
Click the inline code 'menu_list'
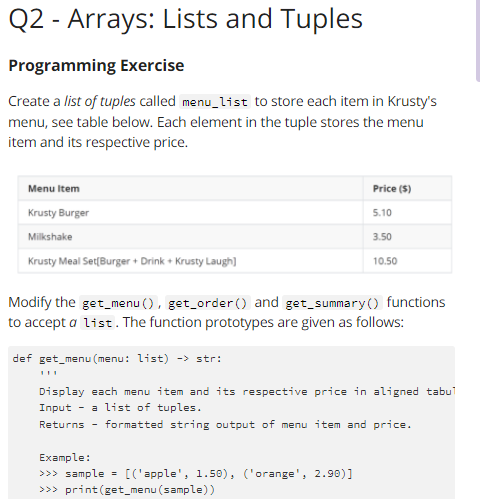pos(215,102)
